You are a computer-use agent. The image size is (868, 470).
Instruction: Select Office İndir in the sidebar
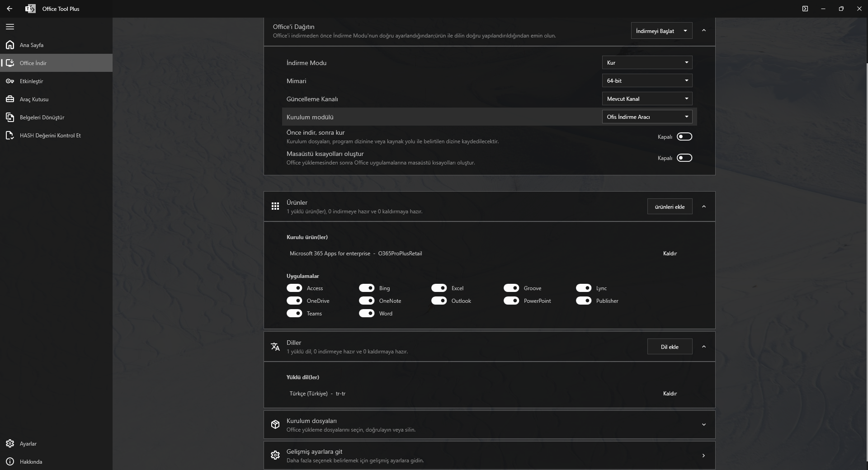pyautogui.click(x=33, y=63)
